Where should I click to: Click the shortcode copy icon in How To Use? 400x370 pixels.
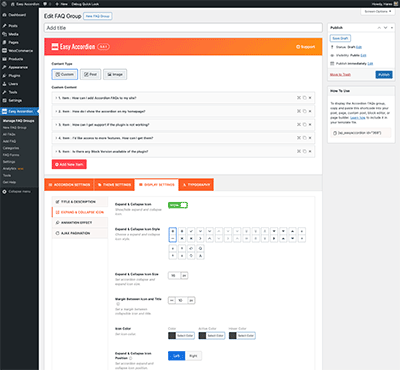click(335, 133)
